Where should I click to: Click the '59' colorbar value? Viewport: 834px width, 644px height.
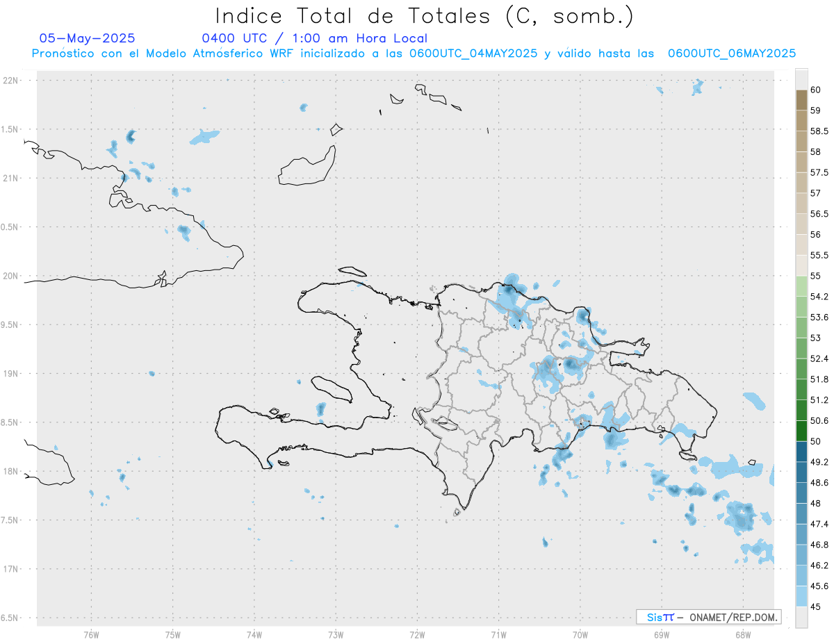pos(816,110)
